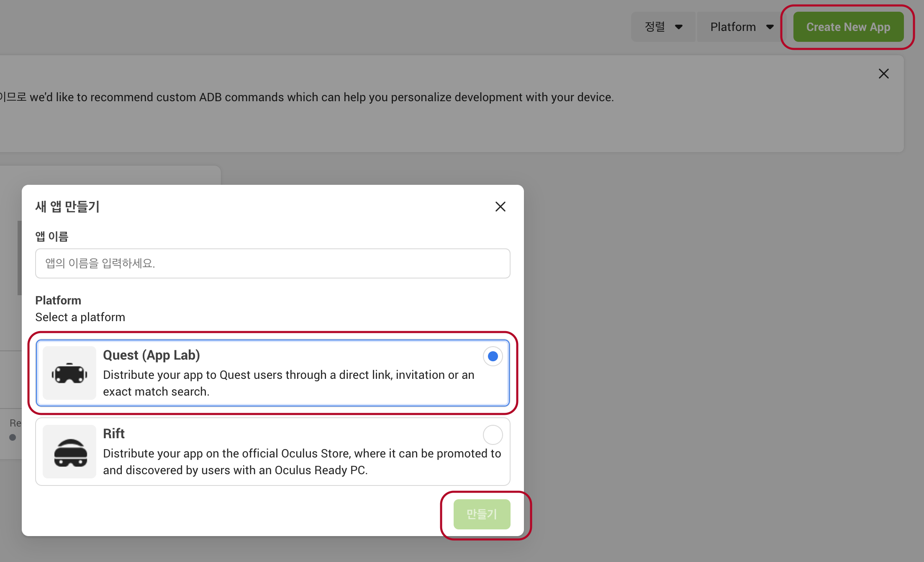The width and height of the screenshot is (924, 562).
Task: Click the gray status dot at left edge
Action: (13, 437)
